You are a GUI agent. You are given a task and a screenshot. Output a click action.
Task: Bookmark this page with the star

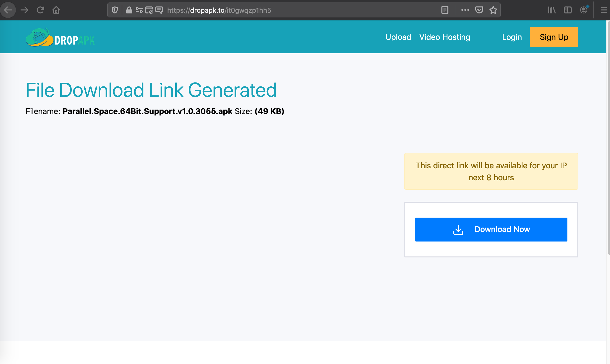click(x=493, y=10)
